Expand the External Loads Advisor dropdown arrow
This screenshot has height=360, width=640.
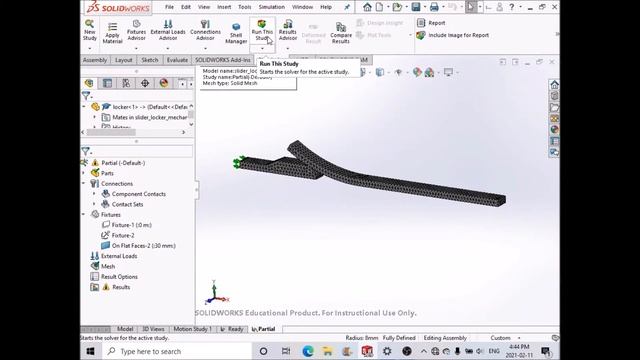[168, 49]
